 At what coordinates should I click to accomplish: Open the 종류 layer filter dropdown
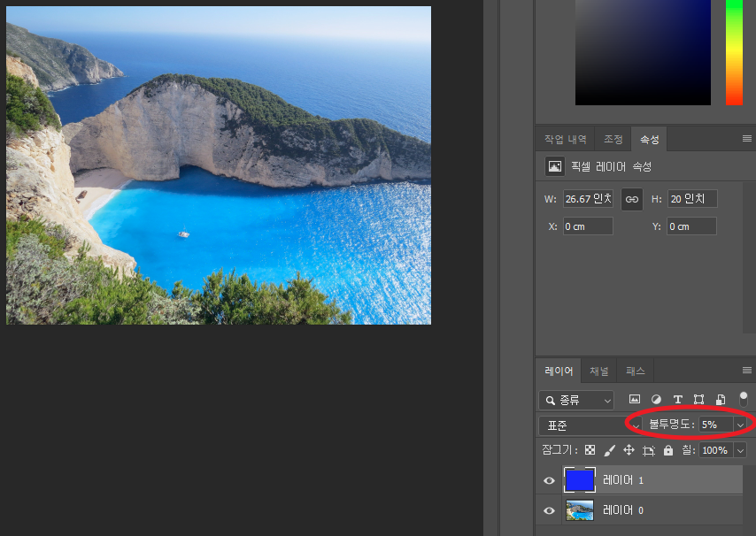(576, 400)
